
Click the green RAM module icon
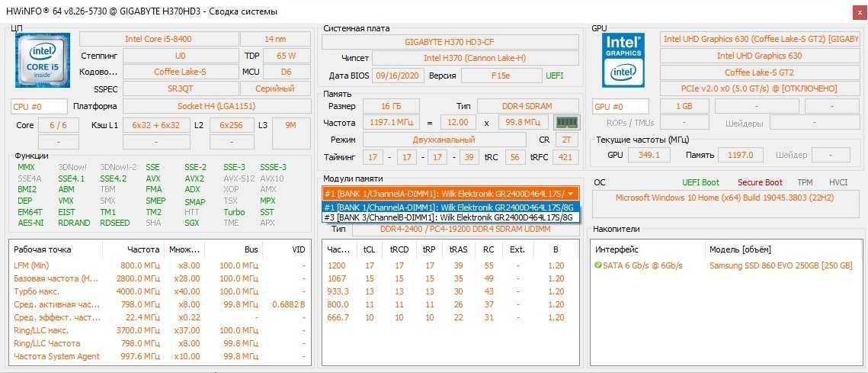point(566,123)
